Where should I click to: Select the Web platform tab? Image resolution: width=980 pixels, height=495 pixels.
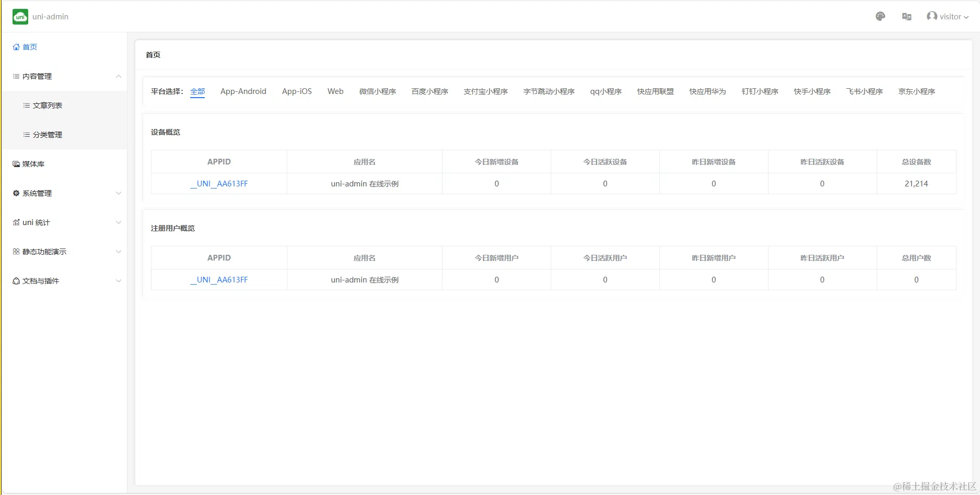pyautogui.click(x=335, y=91)
